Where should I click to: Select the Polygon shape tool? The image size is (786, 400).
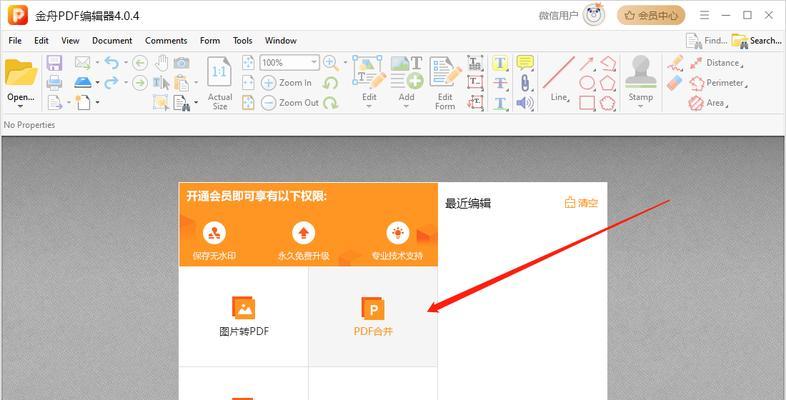click(608, 83)
